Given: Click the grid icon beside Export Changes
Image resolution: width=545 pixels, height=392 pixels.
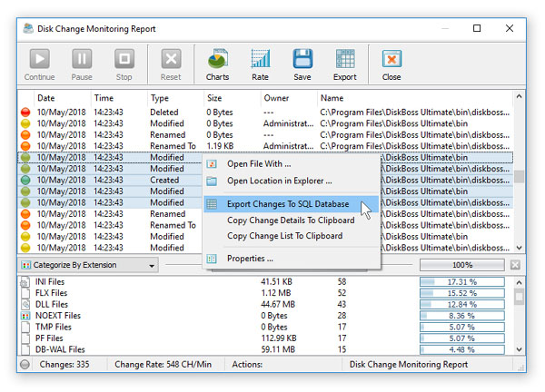Looking at the screenshot, I should tap(212, 204).
